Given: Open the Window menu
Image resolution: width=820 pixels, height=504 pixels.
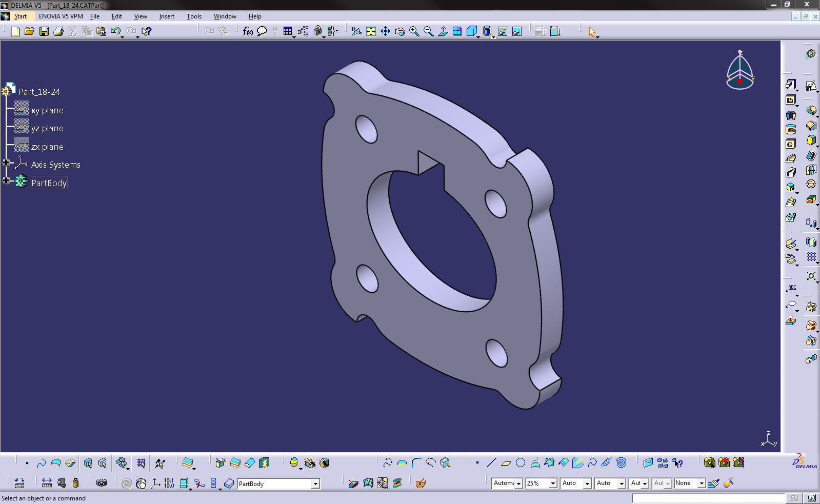Looking at the screenshot, I should [225, 16].
